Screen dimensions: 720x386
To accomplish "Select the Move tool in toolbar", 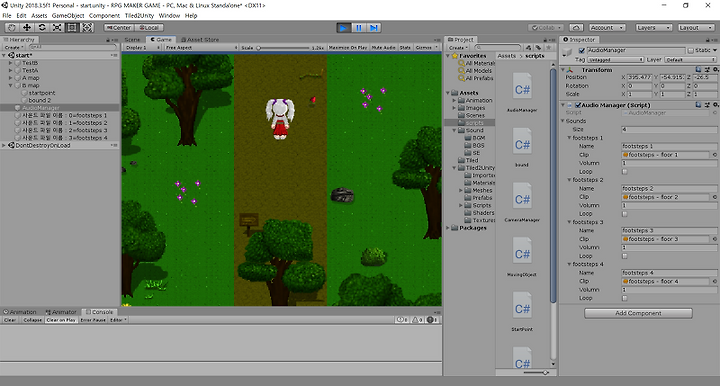I will click(x=27, y=28).
